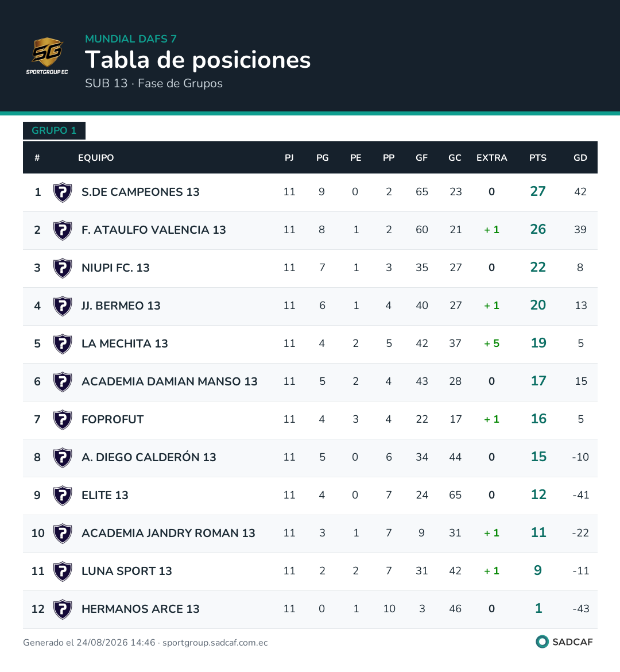Click the PTS column header
This screenshot has width=620, height=672.
click(538, 158)
